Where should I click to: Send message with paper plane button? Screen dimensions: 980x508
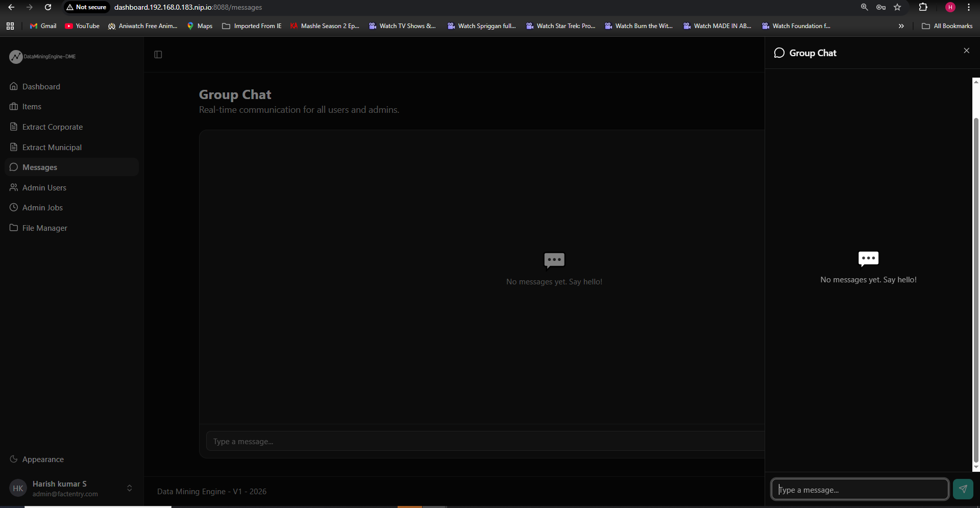coord(963,489)
